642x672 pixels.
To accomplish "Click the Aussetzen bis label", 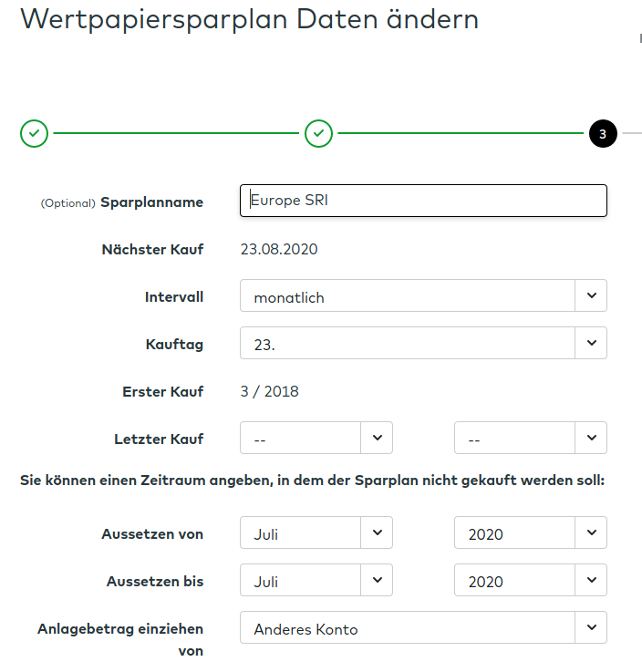I will (155, 582).
